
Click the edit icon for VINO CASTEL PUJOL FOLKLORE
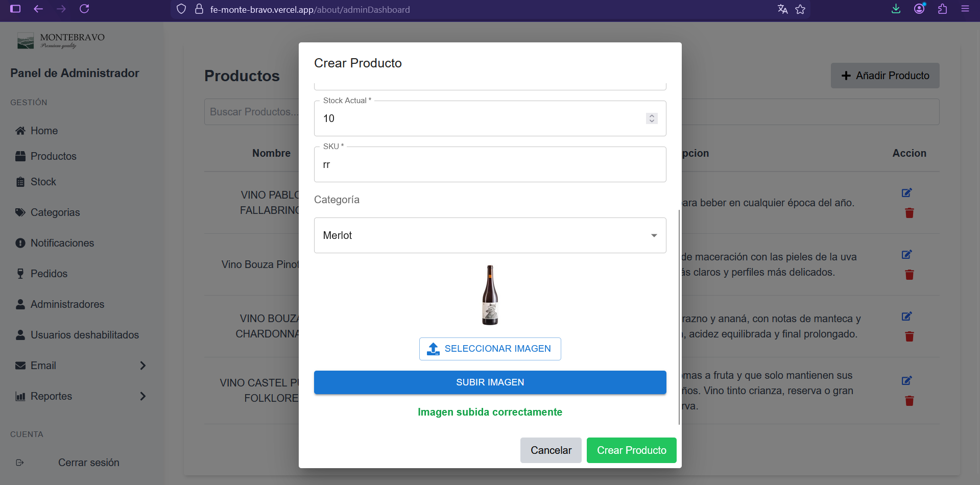(906, 380)
